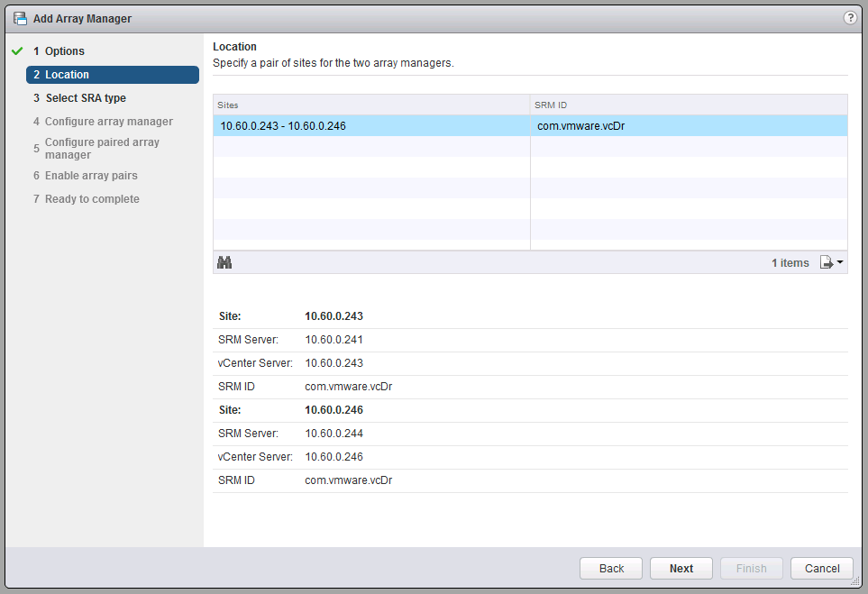Viewport: 868px width, 594px height.
Task: Click step 6 Enable array pairs
Action: [x=91, y=176]
